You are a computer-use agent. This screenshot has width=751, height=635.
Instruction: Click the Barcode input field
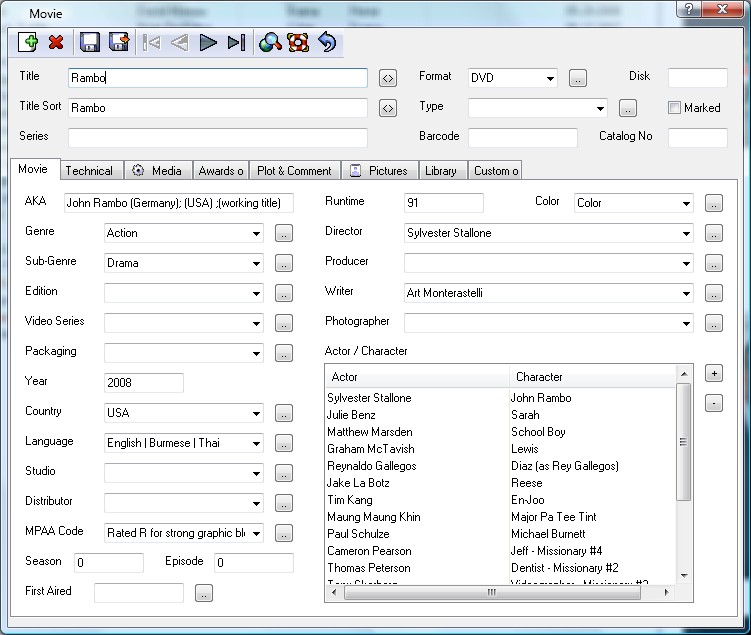point(523,138)
